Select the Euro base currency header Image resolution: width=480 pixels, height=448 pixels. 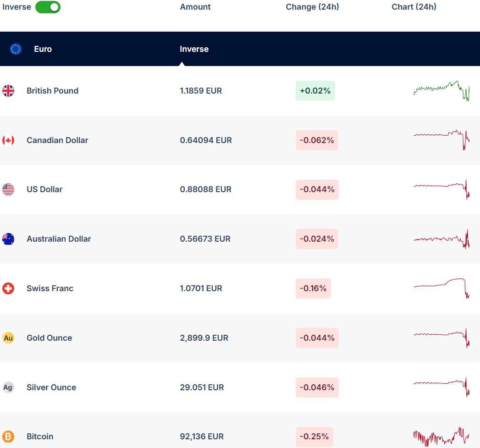click(x=43, y=49)
